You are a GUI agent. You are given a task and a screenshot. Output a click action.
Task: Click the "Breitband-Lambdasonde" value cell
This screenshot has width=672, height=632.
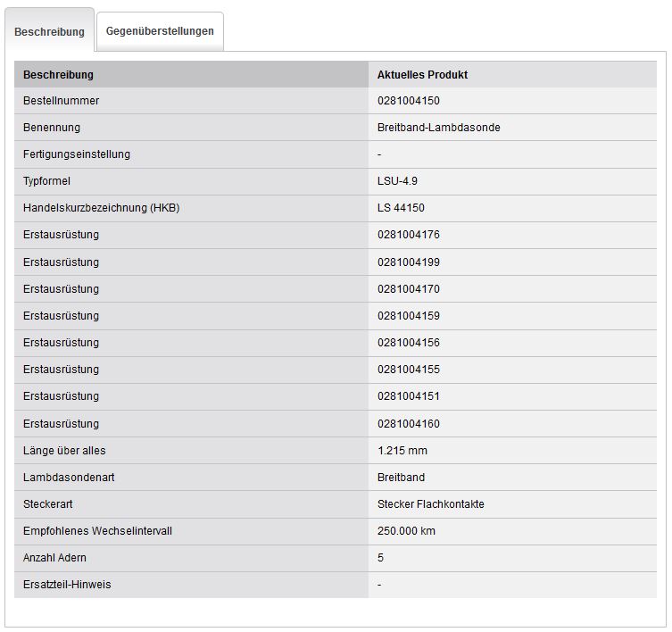point(438,128)
